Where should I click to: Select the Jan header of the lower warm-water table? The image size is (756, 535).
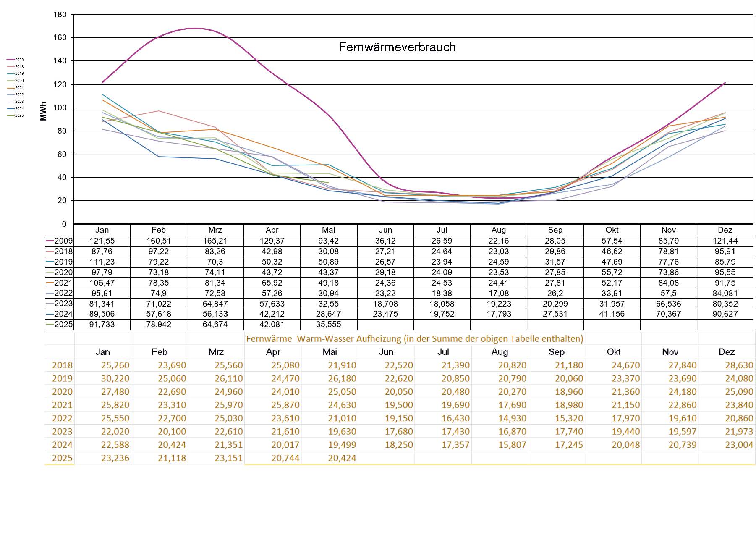click(x=102, y=352)
